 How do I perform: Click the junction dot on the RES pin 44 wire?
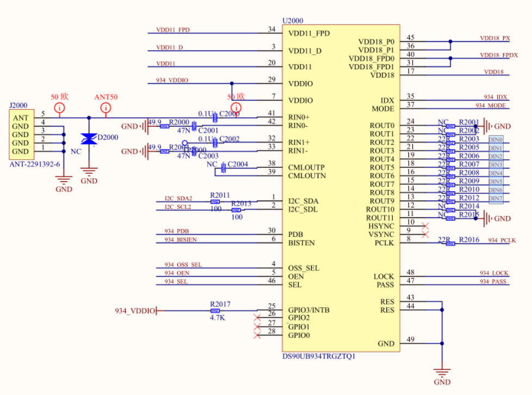tap(442, 310)
